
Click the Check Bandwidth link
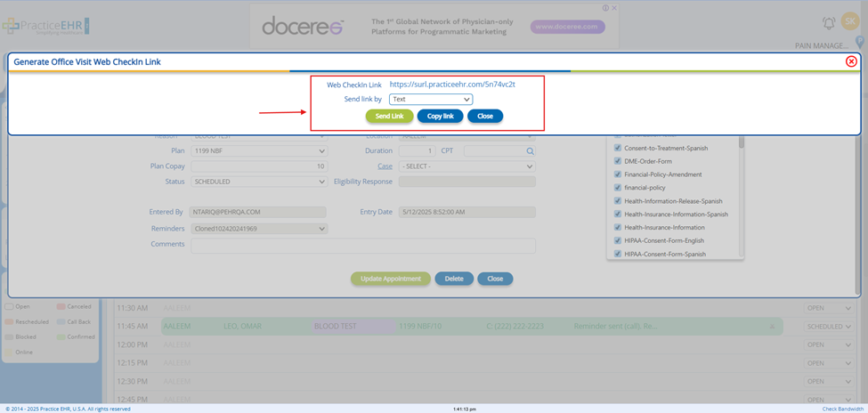coord(841,409)
